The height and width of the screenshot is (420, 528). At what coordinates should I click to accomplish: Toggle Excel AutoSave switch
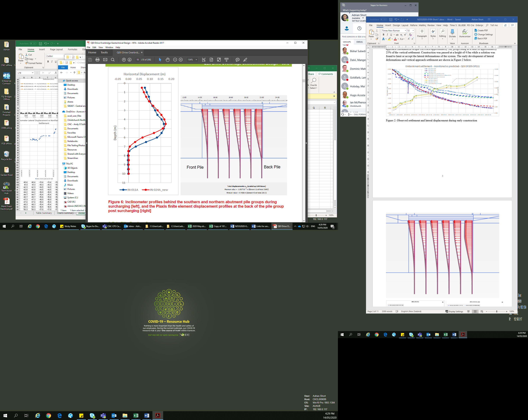(x=33, y=44)
